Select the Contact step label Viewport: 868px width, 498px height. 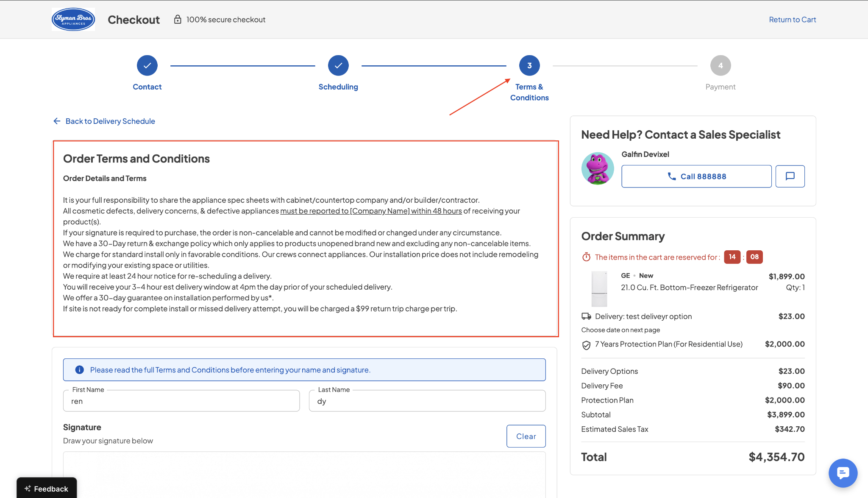[147, 87]
